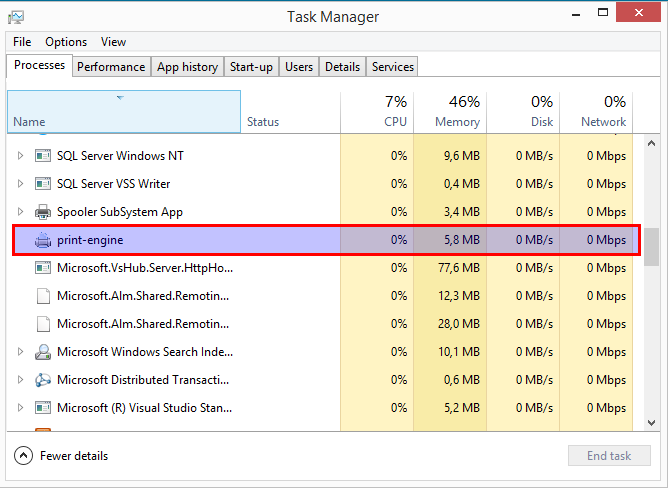Maximize the Task Manager window
The image size is (668, 488).
point(603,12)
